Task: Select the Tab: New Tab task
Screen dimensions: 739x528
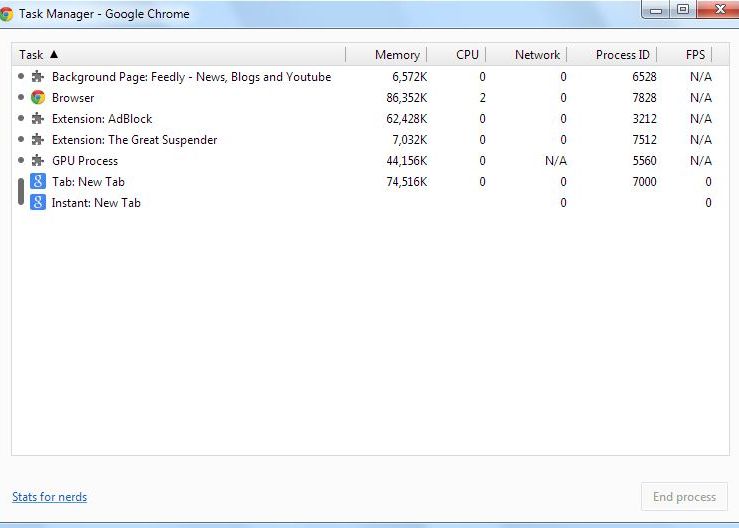Action: click(x=370, y=182)
